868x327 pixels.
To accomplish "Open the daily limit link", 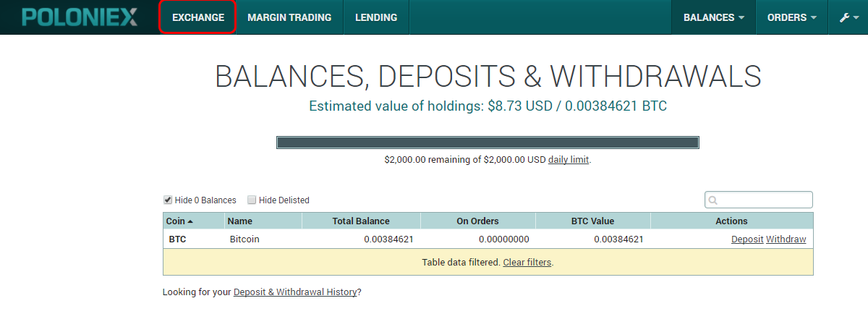I will tap(569, 159).
